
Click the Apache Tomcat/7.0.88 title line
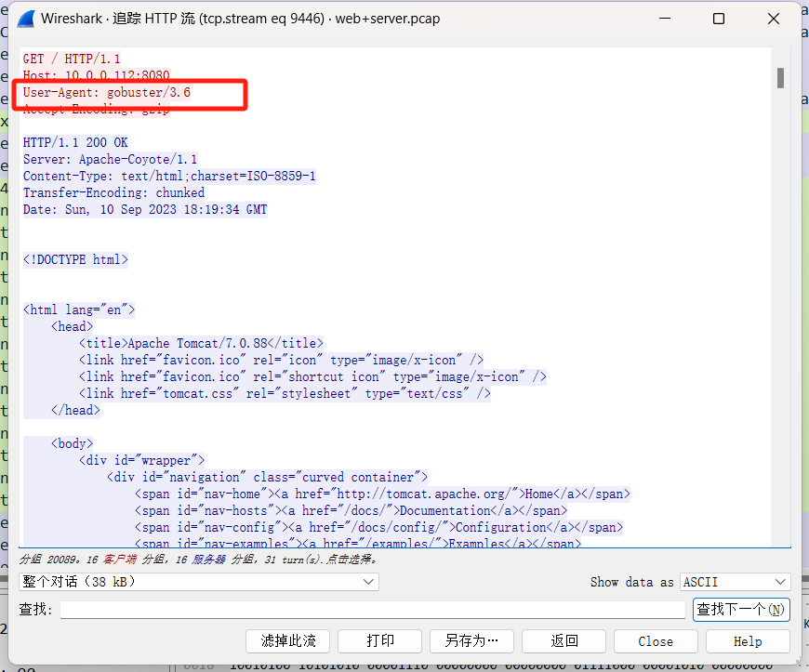click(201, 344)
